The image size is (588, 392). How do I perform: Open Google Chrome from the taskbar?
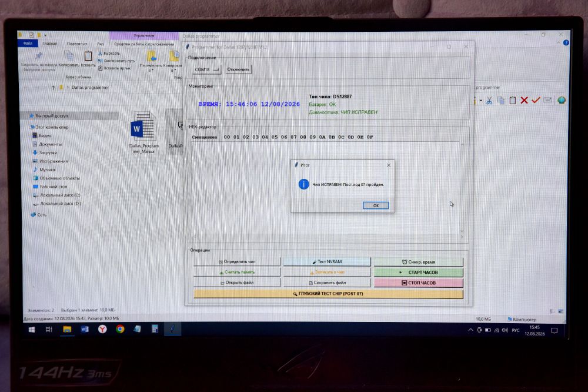(x=120, y=329)
